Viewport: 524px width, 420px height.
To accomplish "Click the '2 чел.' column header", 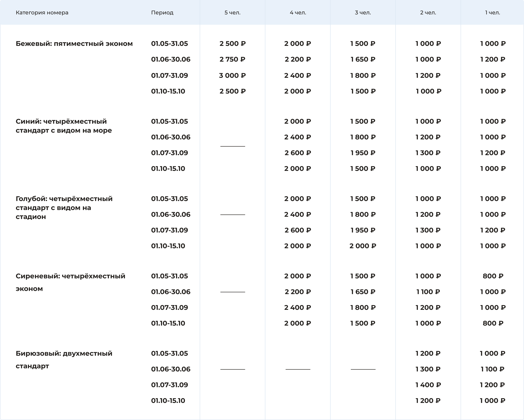I will pos(428,13).
